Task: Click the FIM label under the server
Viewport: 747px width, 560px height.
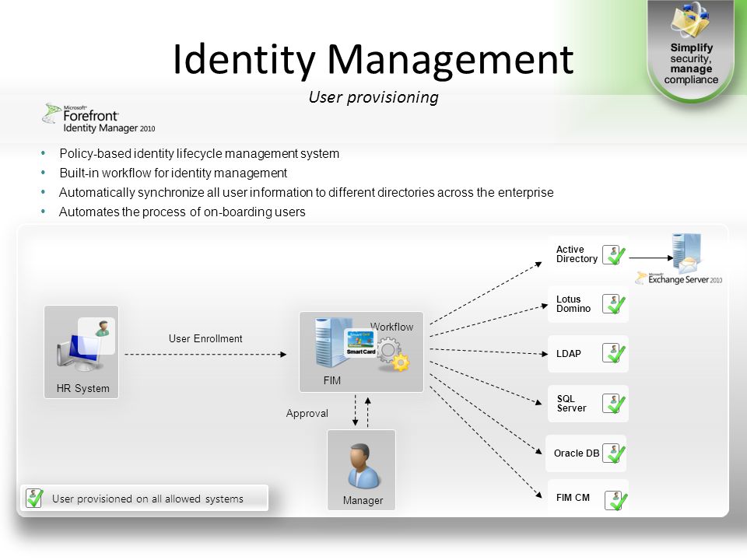Action: 331,380
